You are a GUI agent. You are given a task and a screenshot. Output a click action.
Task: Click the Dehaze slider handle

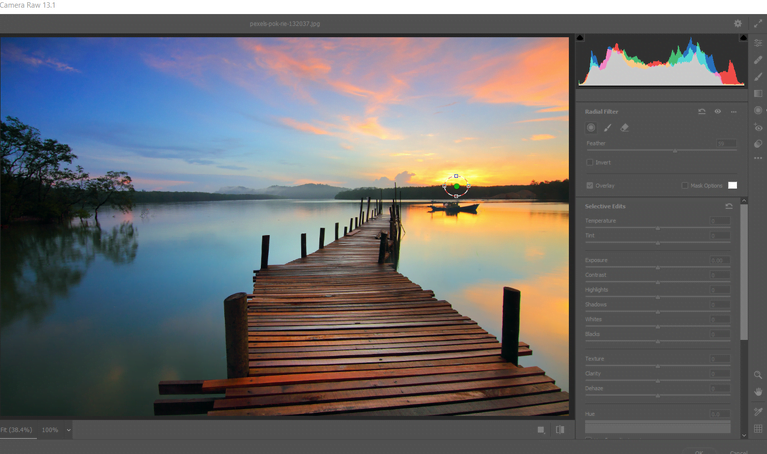click(x=657, y=395)
